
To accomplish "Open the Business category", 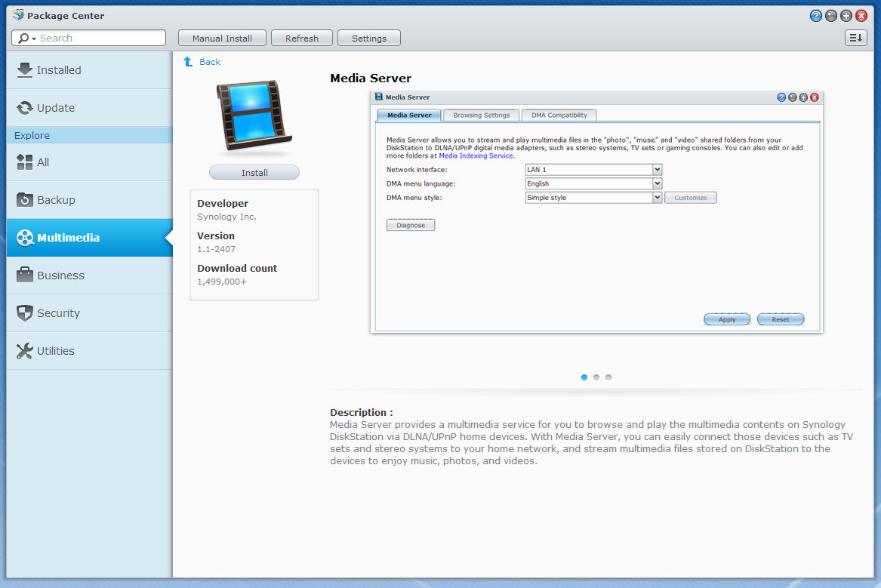I will point(89,276).
